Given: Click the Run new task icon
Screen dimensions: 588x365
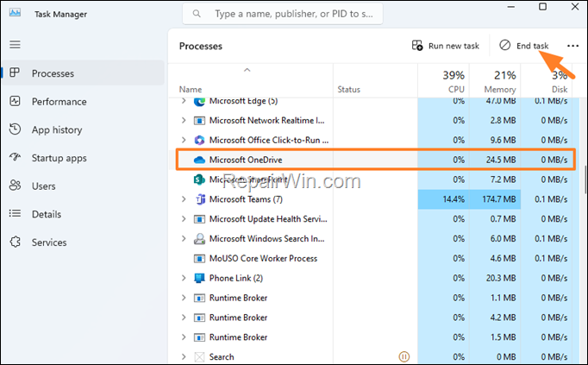Looking at the screenshot, I should (417, 46).
